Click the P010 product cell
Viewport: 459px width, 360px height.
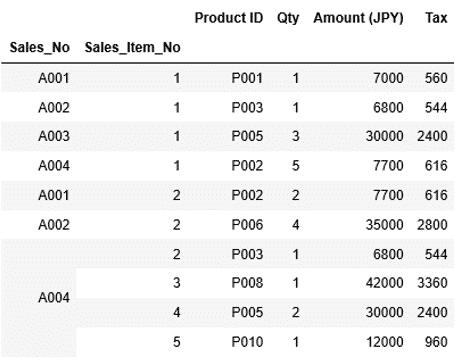[x=247, y=342]
